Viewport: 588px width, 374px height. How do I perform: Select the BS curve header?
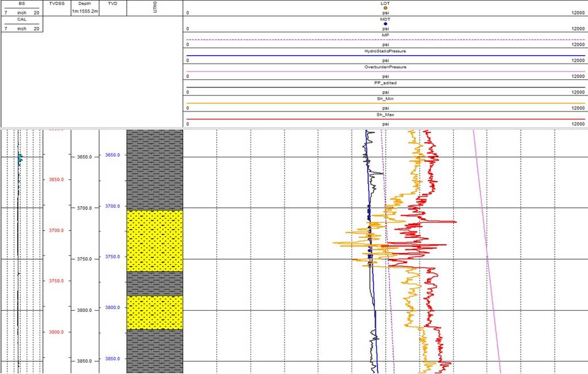click(x=22, y=3)
